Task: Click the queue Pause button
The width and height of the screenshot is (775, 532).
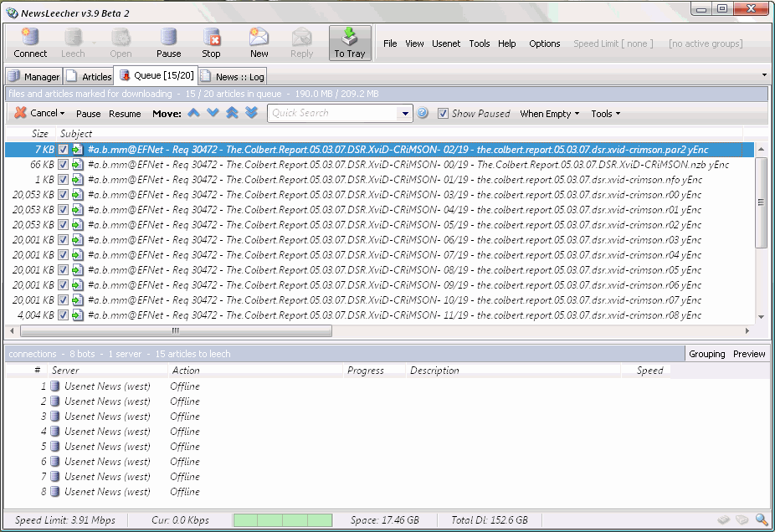Action: [89, 114]
